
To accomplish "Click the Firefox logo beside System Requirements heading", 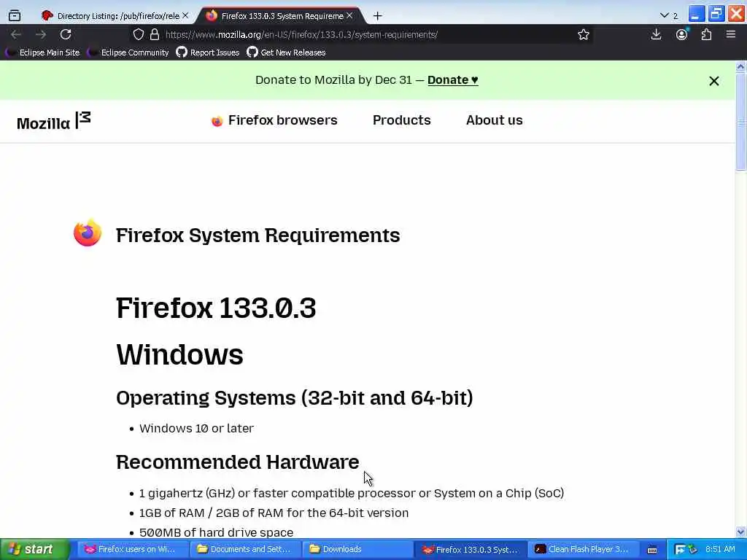I will coord(88,233).
